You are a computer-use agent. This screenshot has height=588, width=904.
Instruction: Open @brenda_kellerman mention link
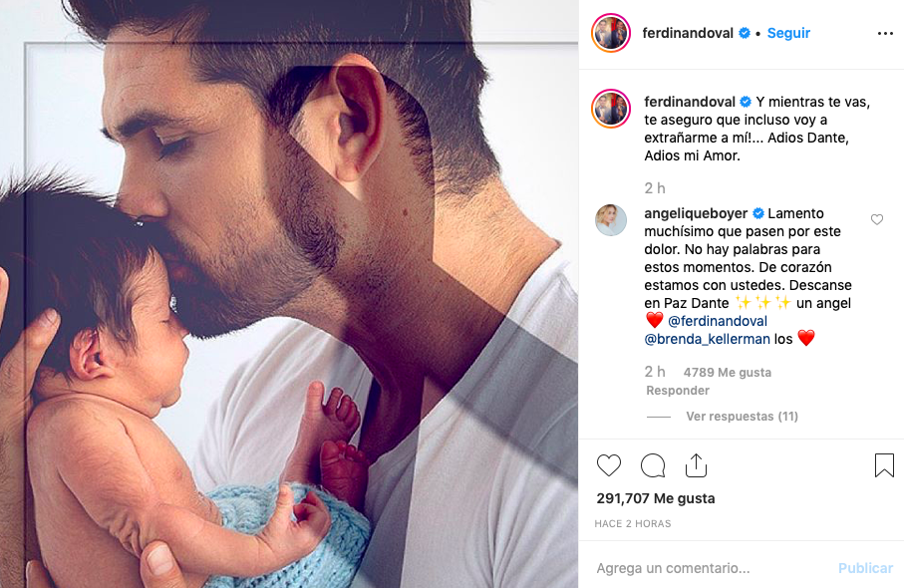(707, 339)
